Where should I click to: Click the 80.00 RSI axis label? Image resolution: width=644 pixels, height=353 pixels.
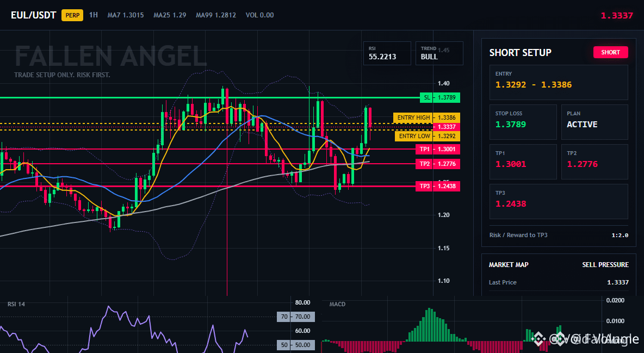(303, 302)
